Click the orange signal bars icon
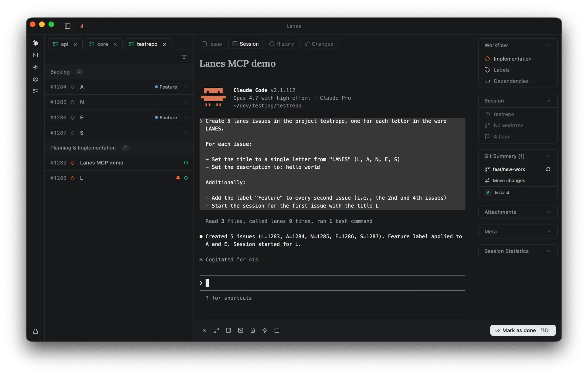The height and width of the screenshot is (376, 588). point(80,26)
